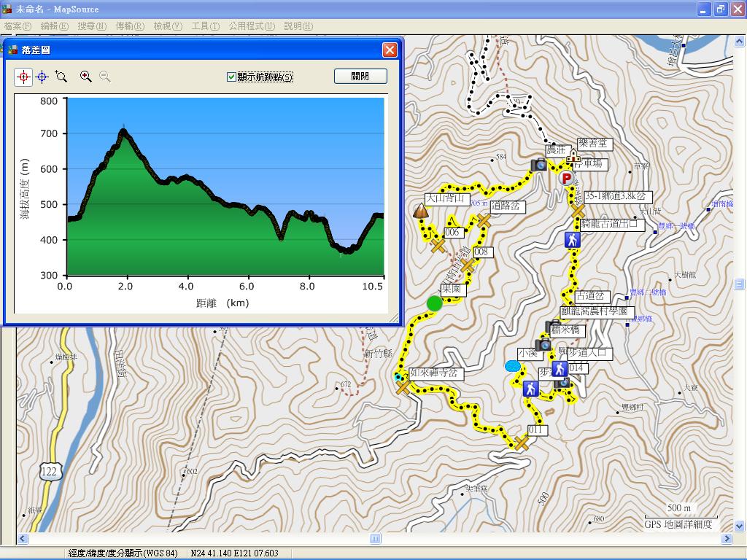Image resolution: width=747 pixels, height=560 pixels.
Task: Click the X marker at waypoint 008
Action: (x=468, y=265)
